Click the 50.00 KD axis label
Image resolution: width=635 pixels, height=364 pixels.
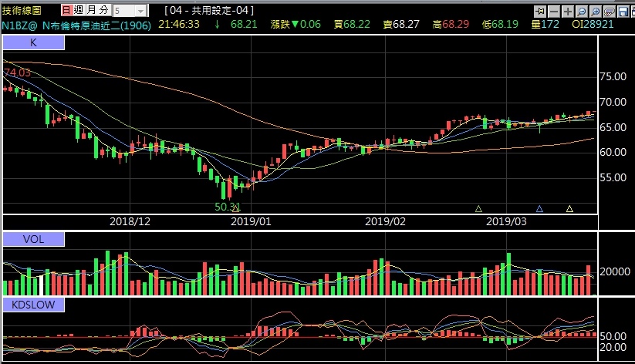click(613, 336)
